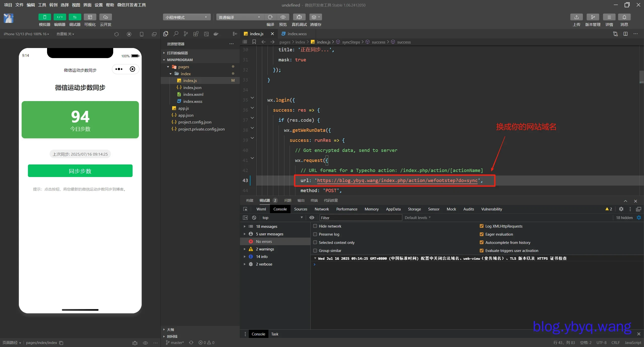Click the 终端 terminal panel tab
This screenshot has height=347, width=644.
(x=314, y=200)
